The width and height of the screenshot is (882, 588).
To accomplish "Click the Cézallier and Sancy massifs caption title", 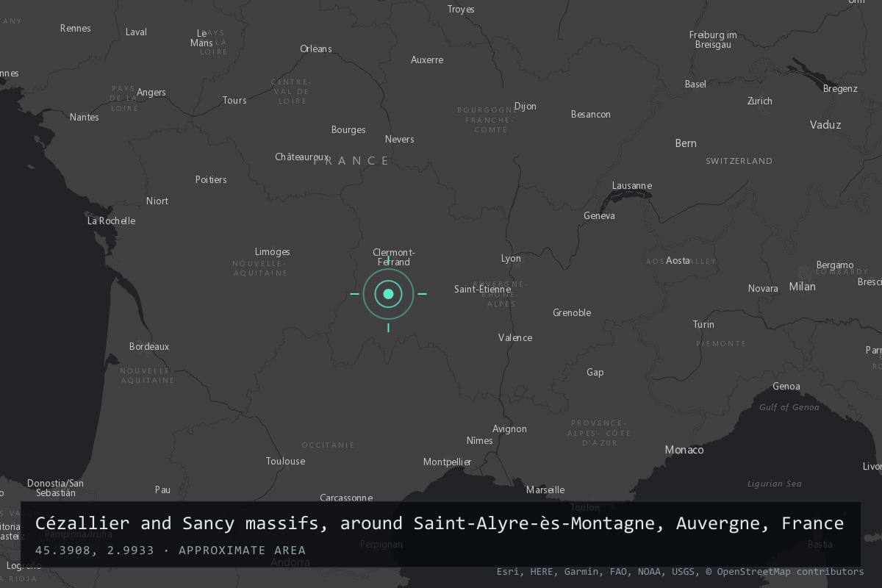I will [x=440, y=523].
